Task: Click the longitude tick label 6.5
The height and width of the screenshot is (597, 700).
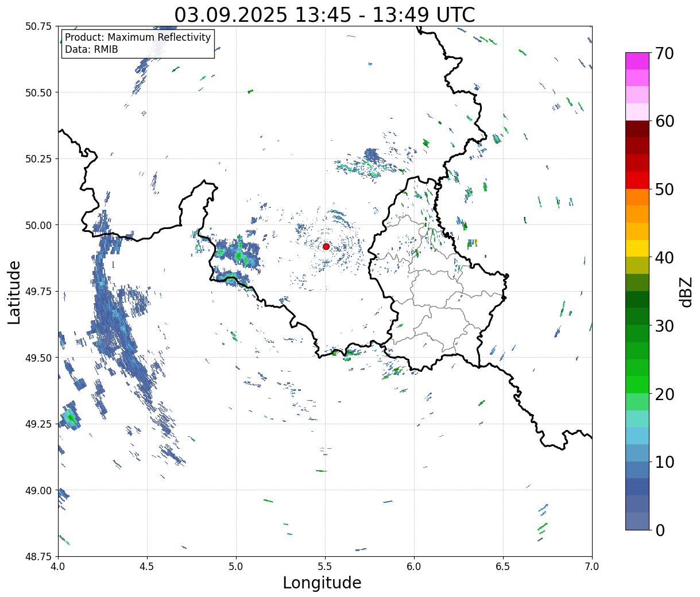Action: coord(503,567)
